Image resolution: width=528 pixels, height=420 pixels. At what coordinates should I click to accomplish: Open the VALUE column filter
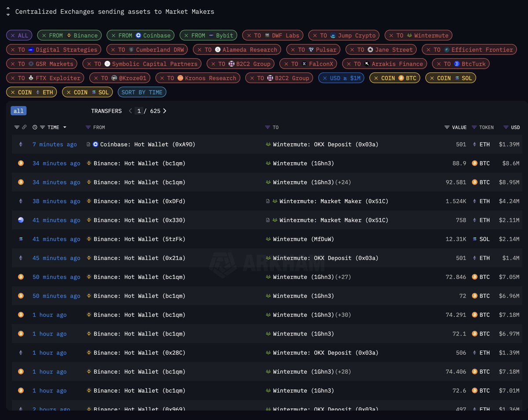(x=447, y=127)
